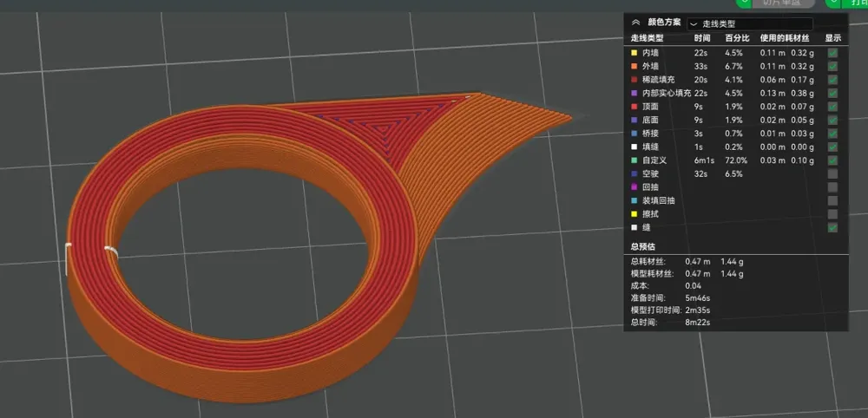Click the white seam marker on ring's outer wall

(68, 258)
